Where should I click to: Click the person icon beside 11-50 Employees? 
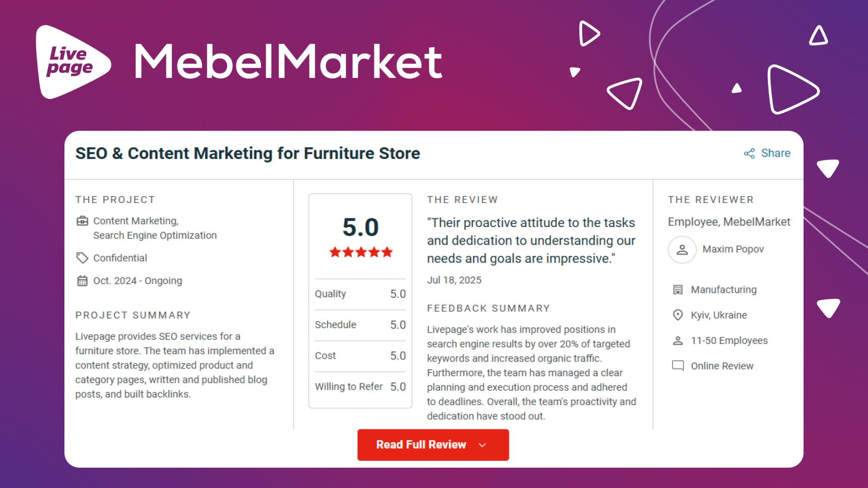click(678, 341)
